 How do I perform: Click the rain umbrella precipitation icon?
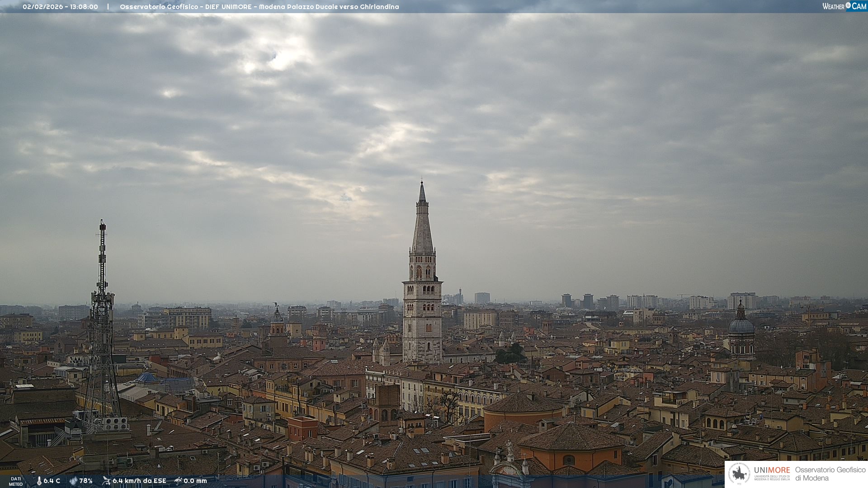pyautogui.click(x=178, y=481)
